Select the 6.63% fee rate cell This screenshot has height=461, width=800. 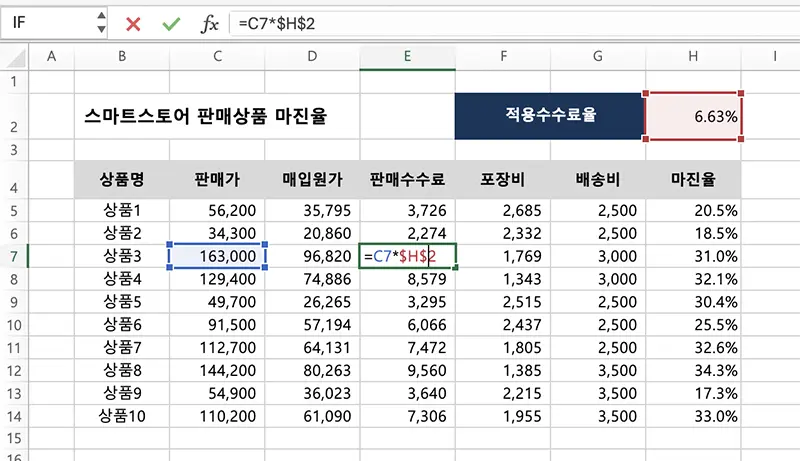click(x=693, y=116)
